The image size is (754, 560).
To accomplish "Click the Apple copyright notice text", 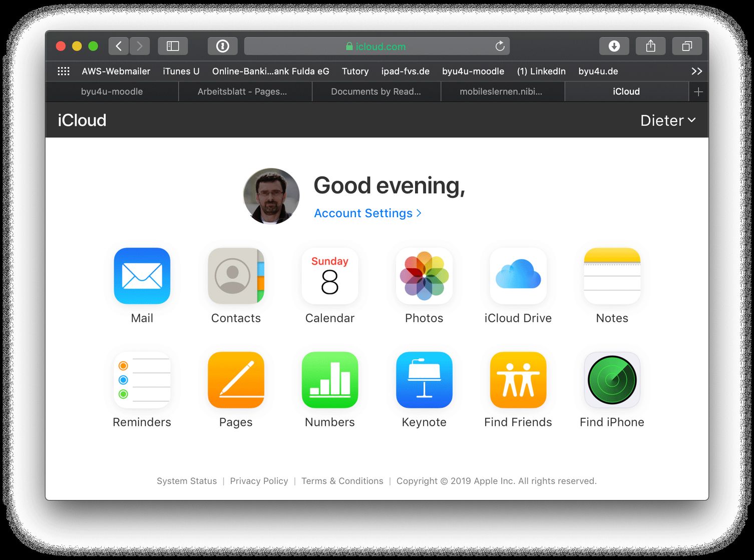I will [497, 481].
